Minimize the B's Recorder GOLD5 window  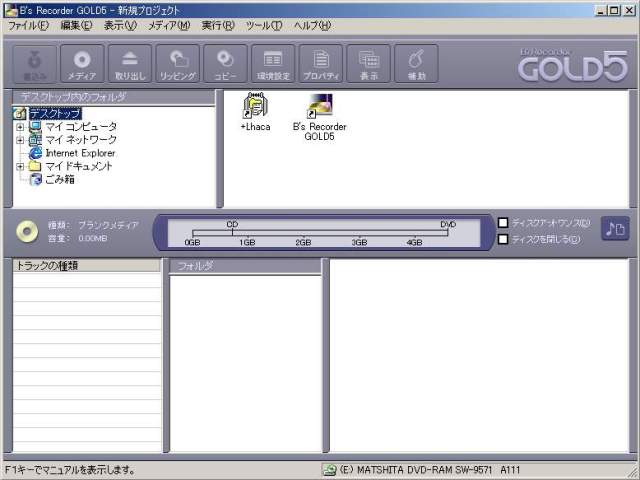point(600,10)
